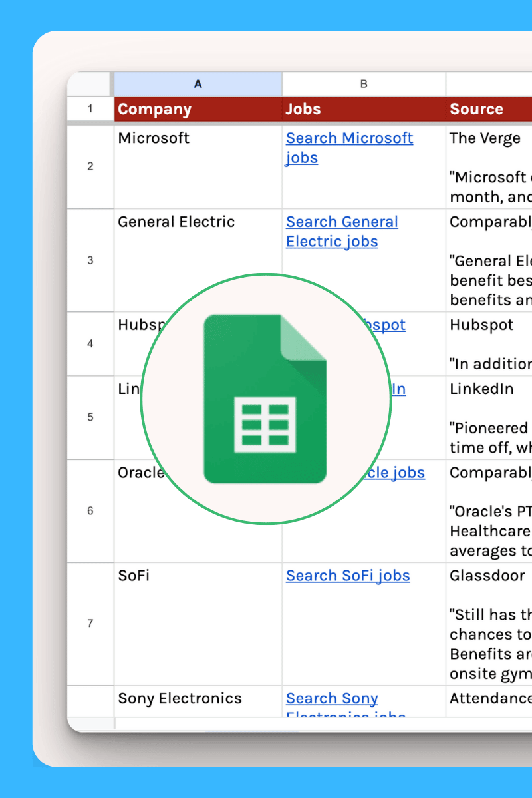This screenshot has height=798, width=532.
Task: Click the LinkedIn source cell in column C
Action: pos(489,417)
